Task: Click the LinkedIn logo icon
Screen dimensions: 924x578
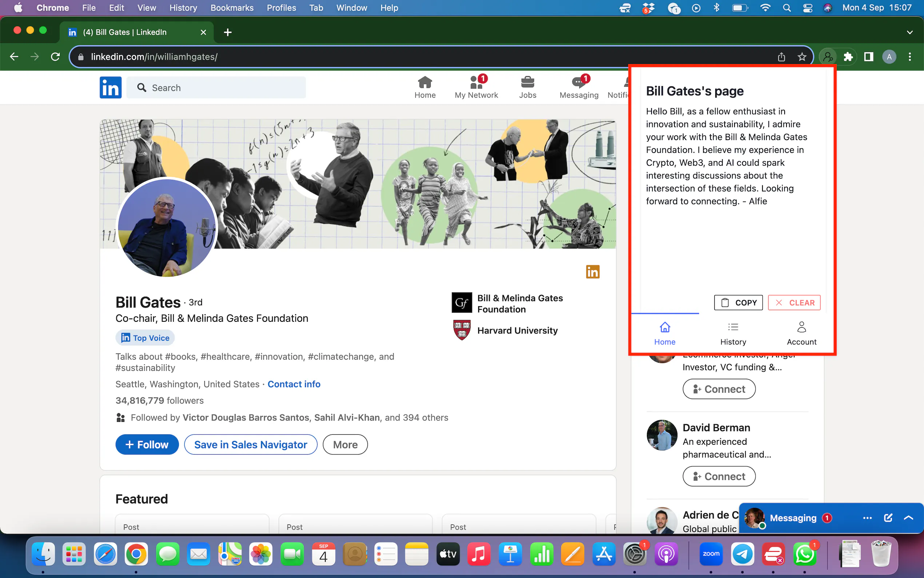Action: tap(110, 88)
